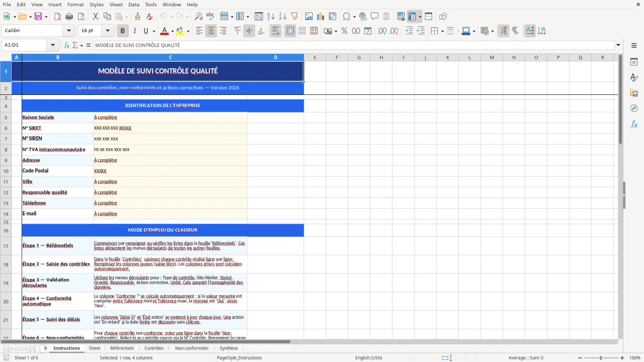
Task: Toggle Center Vertically alignment
Action: 249,31
